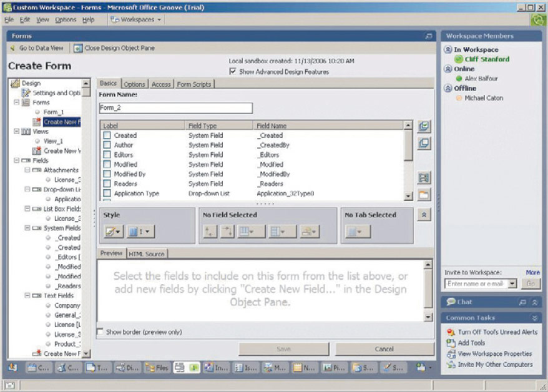
Task: Click the double-chevron collapse icon beside No Tab Selected
Action: pyautogui.click(x=424, y=215)
